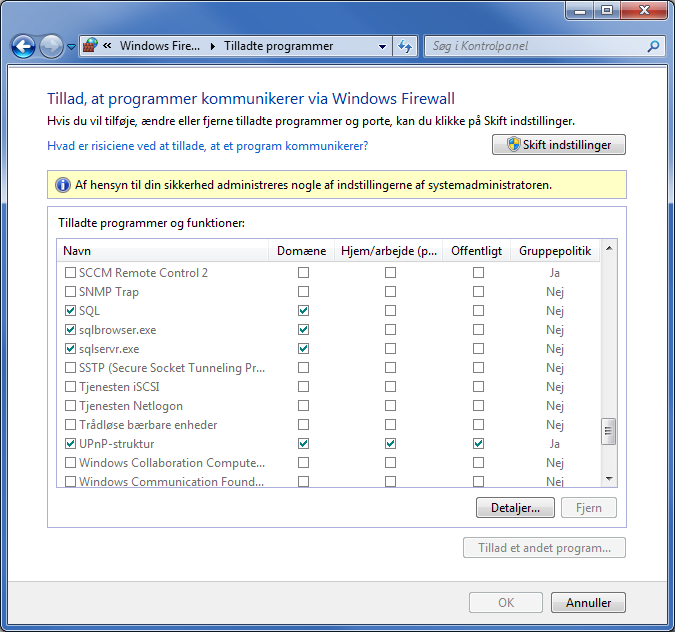The height and width of the screenshot is (632, 675).
Task: Sort by the 'Offentligt' column header
Action: (477, 251)
